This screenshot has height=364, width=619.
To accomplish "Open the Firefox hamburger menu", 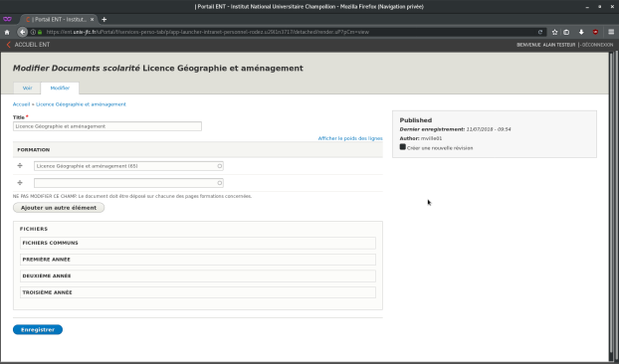I will pos(611,32).
